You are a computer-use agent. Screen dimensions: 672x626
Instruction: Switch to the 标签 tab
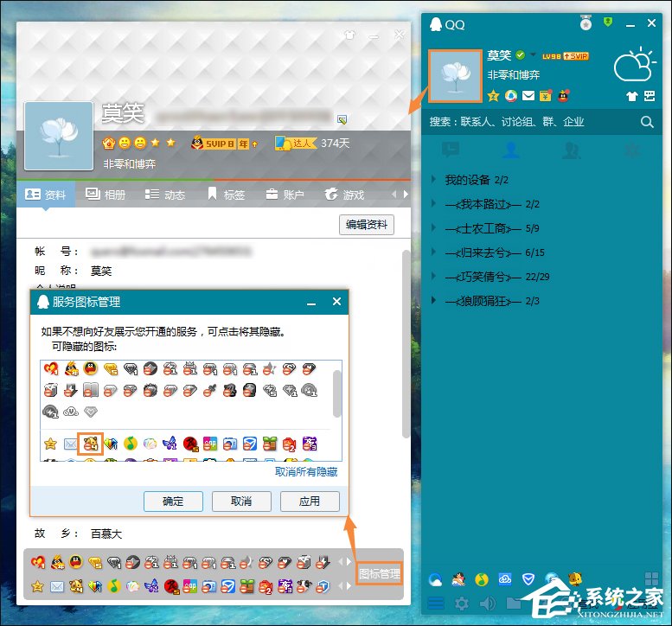[227, 195]
